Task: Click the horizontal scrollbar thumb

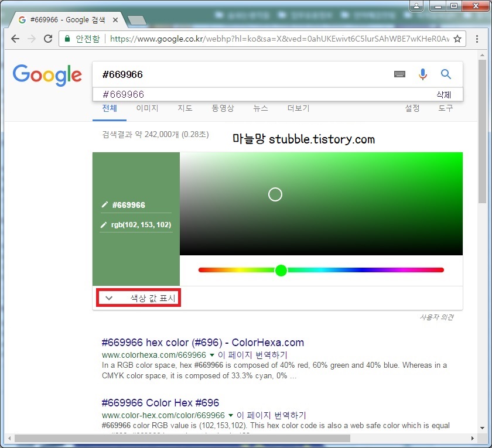Action: pyautogui.click(x=182, y=438)
